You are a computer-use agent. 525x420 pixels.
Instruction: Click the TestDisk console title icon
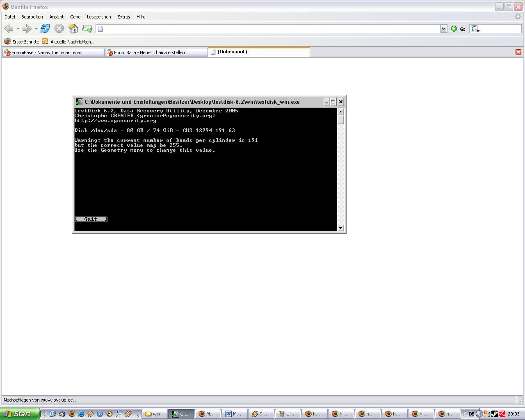(79, 102)
